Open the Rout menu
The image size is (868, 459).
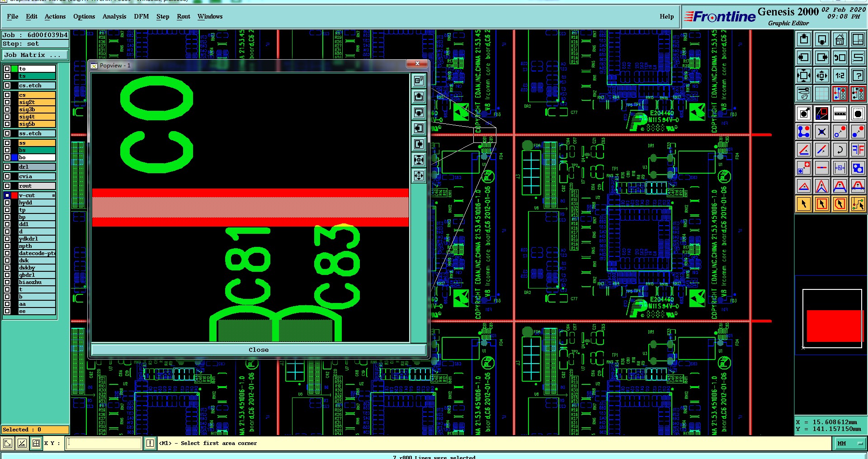184,16
